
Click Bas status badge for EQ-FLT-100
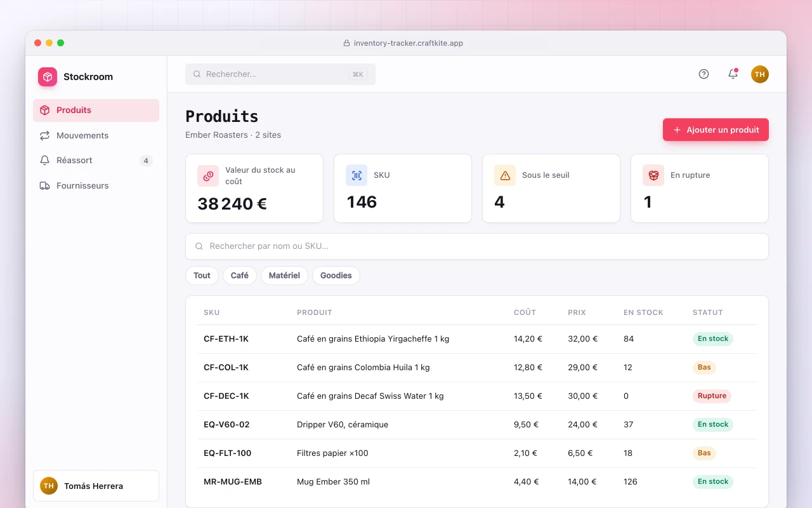704,453
